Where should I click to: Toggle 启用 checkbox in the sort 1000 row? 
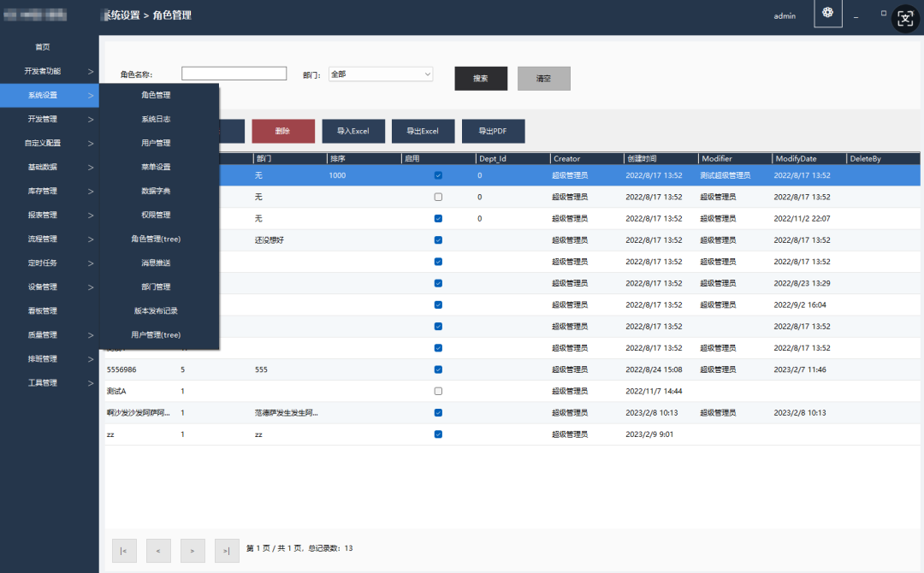pos(438,175)
